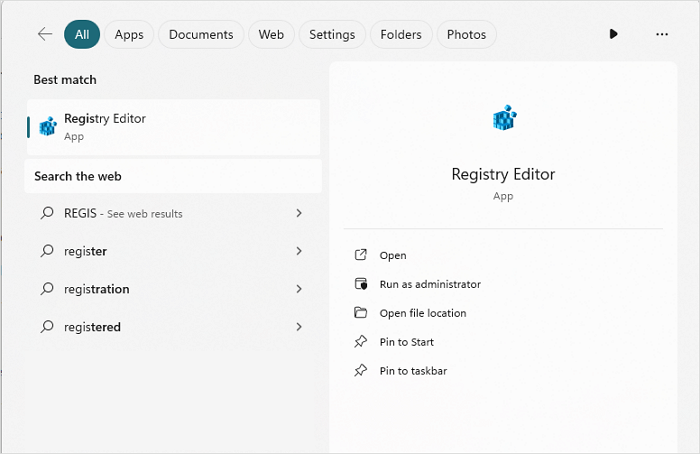The height and width of the screenshot is (454, 700).
Task: Click the Registry Editor icon in Best match
Action: (47, 126)
